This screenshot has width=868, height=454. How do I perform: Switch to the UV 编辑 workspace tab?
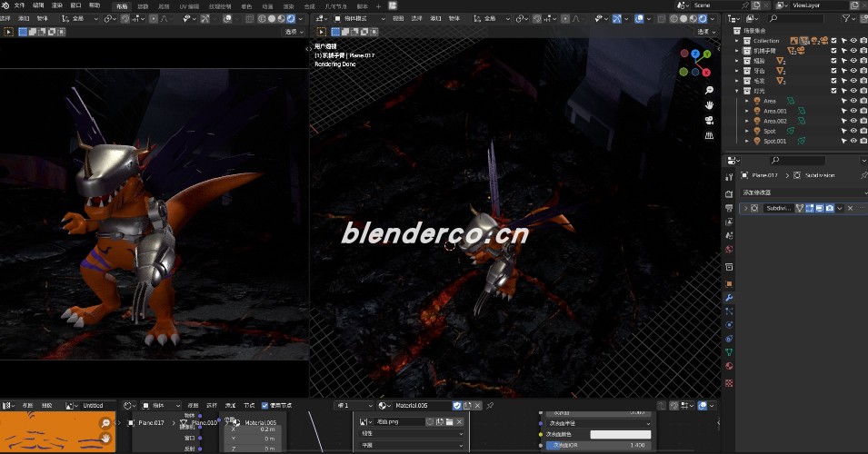(x=189, y=6)
